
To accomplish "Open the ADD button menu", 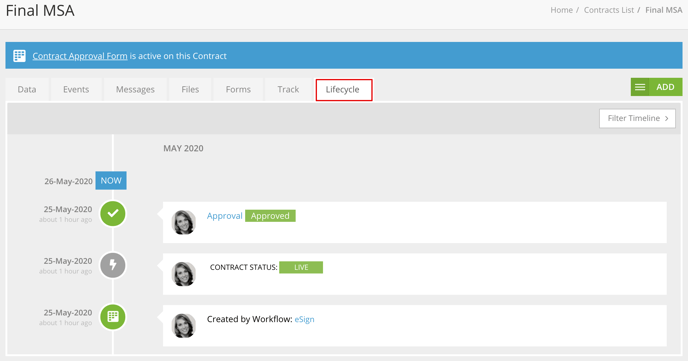I will click(x=665, y=87).
